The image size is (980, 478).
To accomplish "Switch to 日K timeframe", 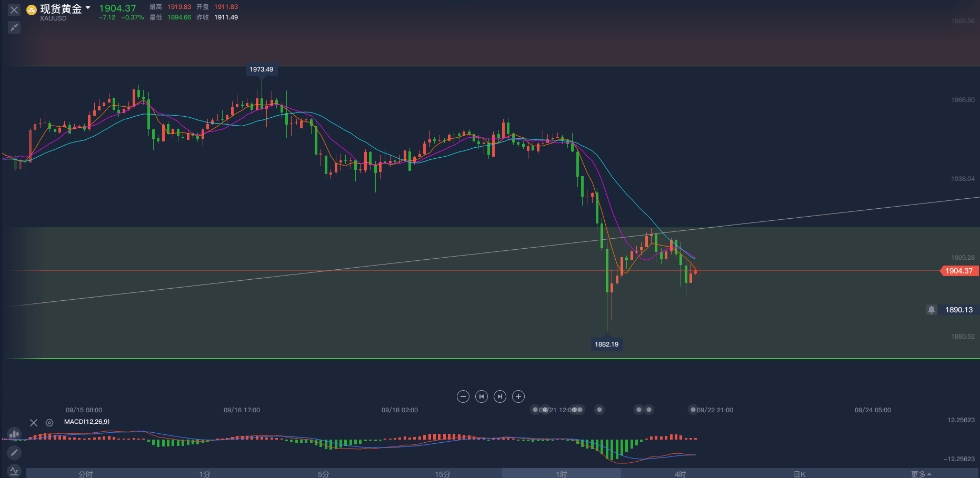I will 799,474.
